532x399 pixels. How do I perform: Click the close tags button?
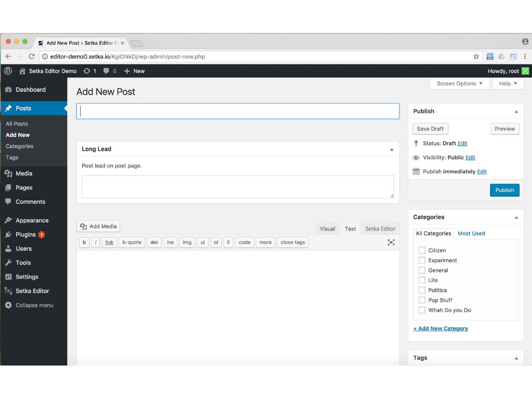(x=293, y=242)
